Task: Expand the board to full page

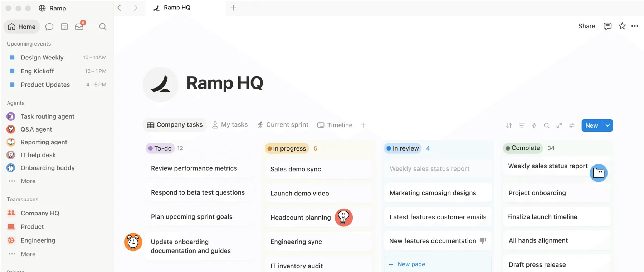Action: click(x=559, y=125)
